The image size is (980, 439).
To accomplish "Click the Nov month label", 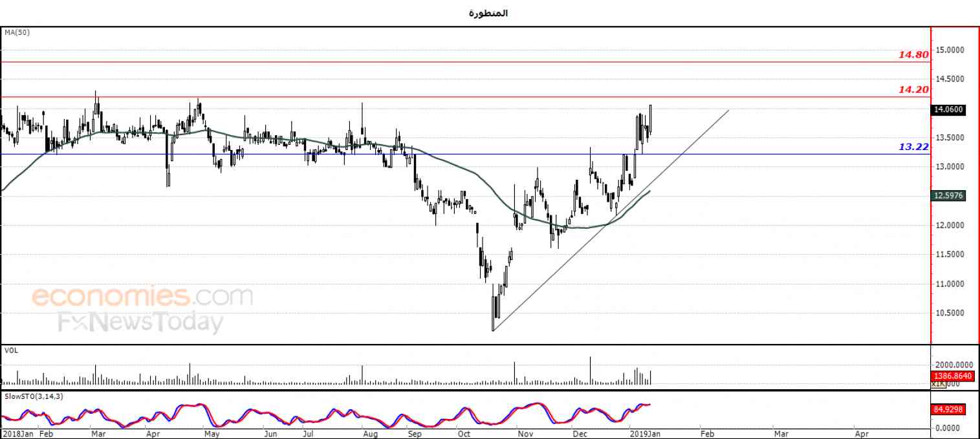I will click(525, 434).
